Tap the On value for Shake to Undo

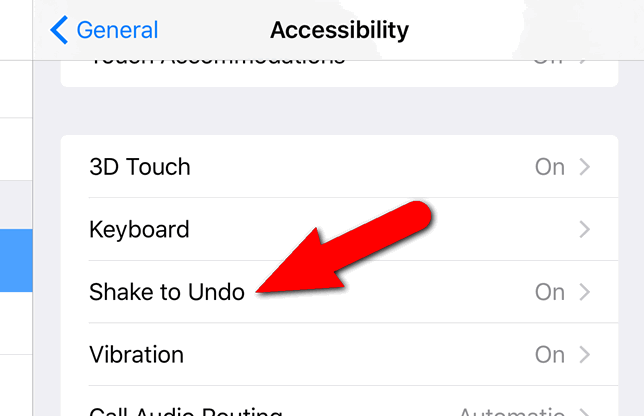click(550, 292)
